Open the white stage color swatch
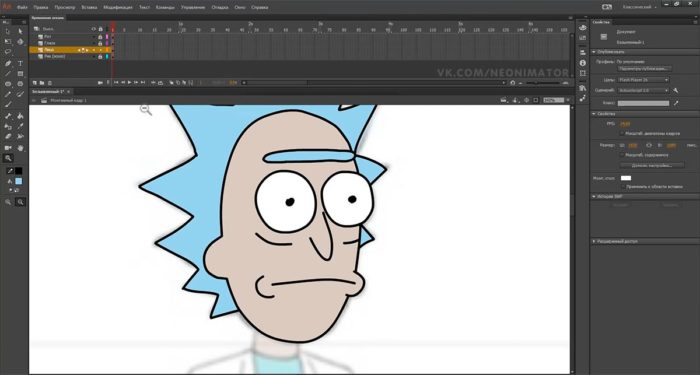The image size is (700, 375). click(626, 178)
